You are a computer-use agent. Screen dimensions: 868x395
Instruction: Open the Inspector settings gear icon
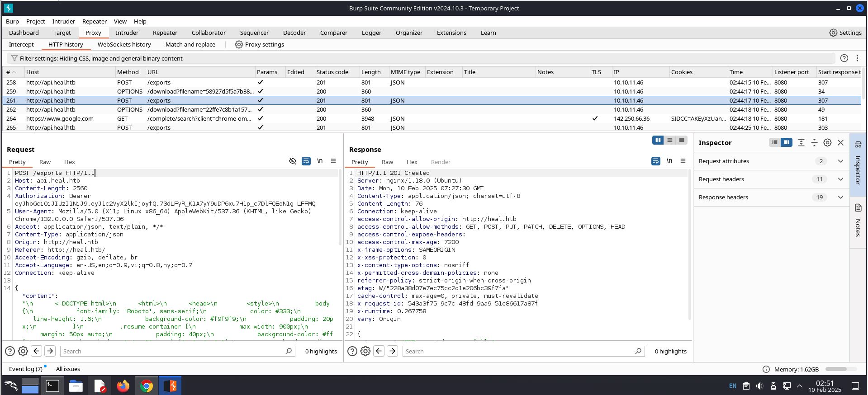[x=827, y=143]
